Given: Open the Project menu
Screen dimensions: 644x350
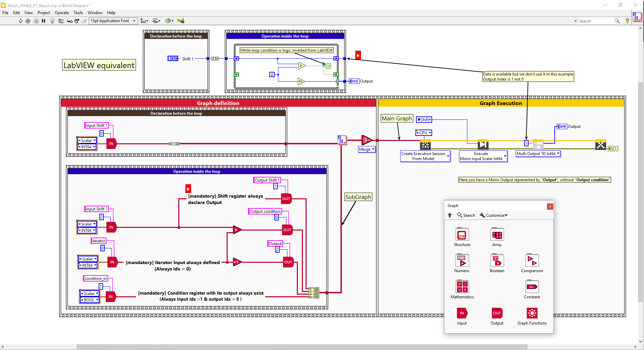Looking at the screenshot, I should [x=44, y=13].
